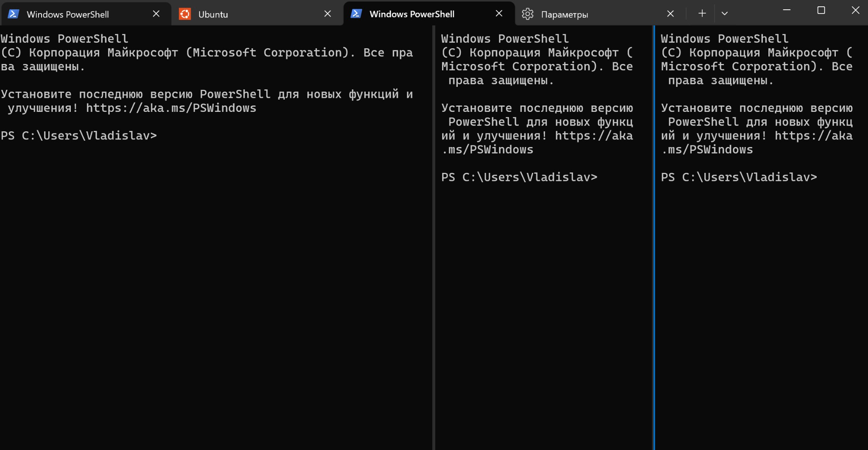
Task: Maximize the terminal window
Action: coord(821,10)
